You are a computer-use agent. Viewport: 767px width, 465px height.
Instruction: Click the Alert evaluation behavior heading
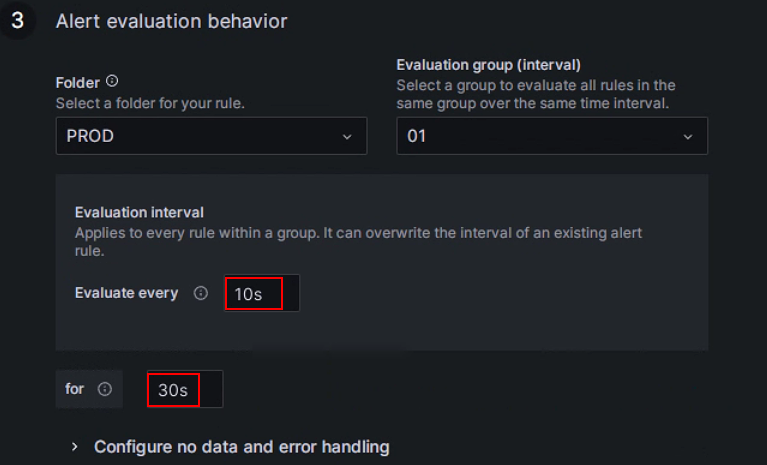tap(171, 21)
